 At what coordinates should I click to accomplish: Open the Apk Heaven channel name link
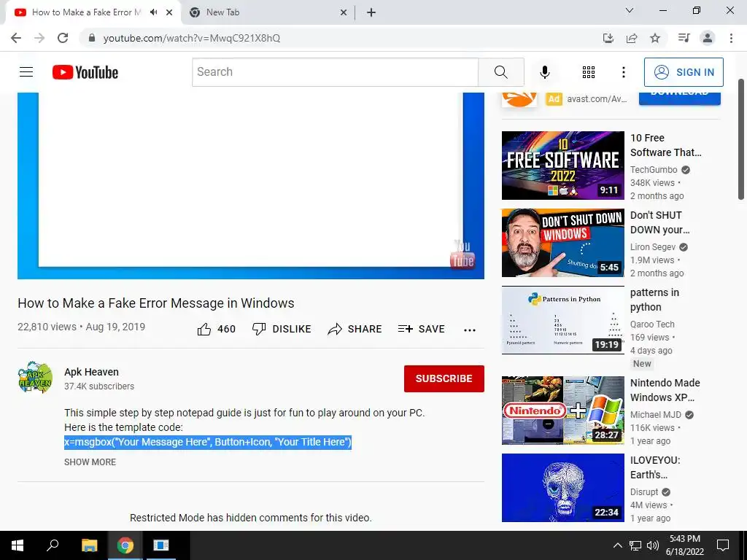pos(91,372)
